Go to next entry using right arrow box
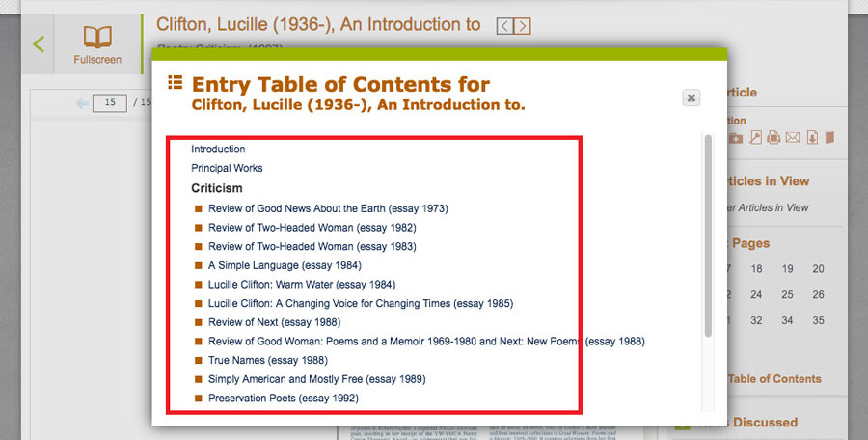This screenshot has height=440, width=868. click(523, 26)
